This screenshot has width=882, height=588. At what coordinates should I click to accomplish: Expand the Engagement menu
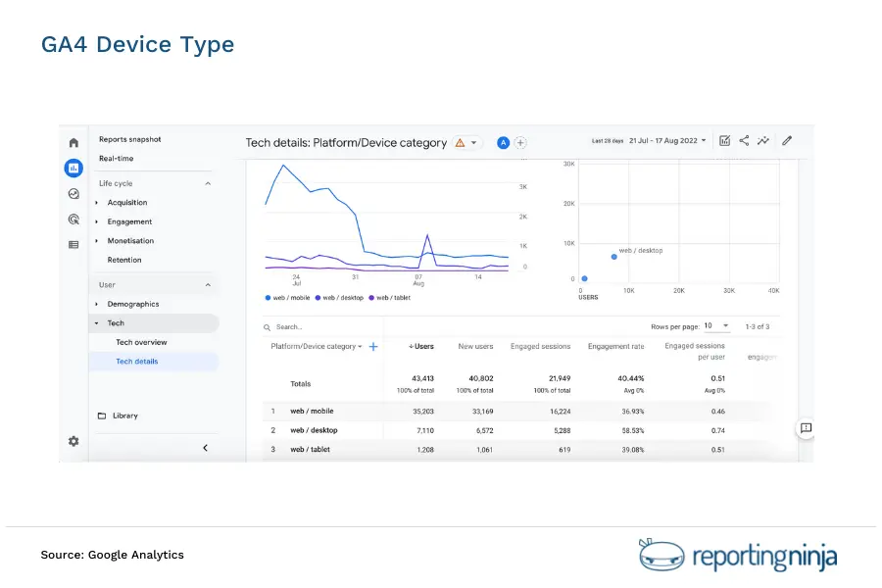[x=97, y=221]
